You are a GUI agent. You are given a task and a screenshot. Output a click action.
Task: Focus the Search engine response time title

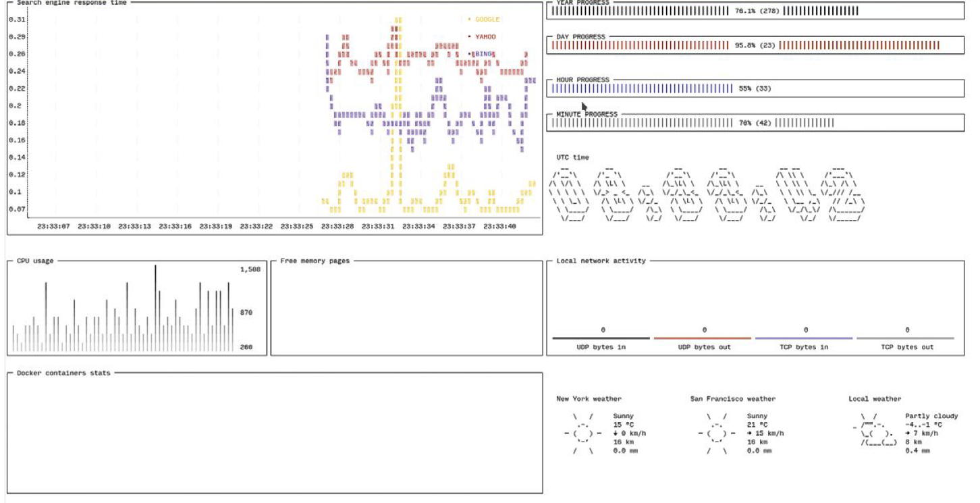(72, 3)
